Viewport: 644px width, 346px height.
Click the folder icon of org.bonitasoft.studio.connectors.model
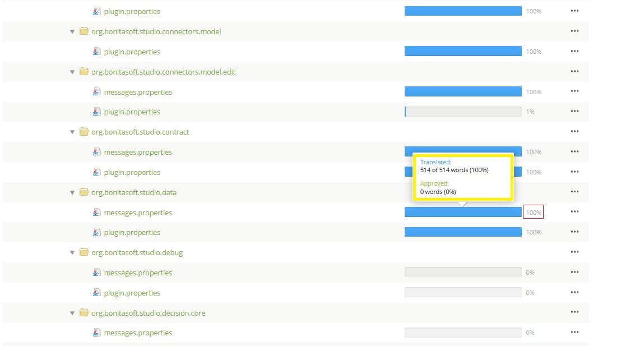[84, 31]
